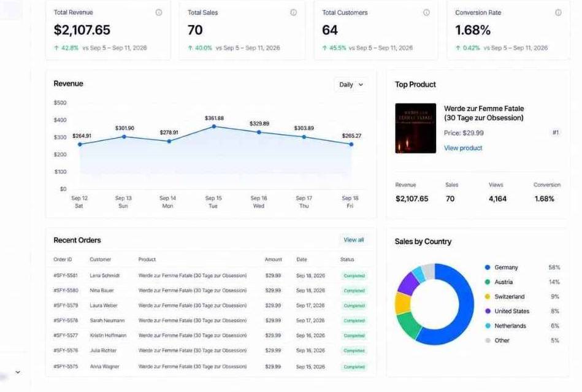Click customer name Lena Schmidt

[x=105, y=275]
